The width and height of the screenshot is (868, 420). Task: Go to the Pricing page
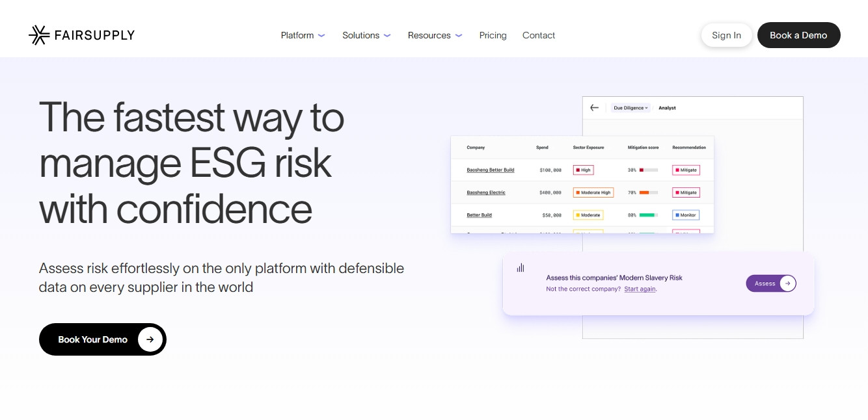[493, 35]
